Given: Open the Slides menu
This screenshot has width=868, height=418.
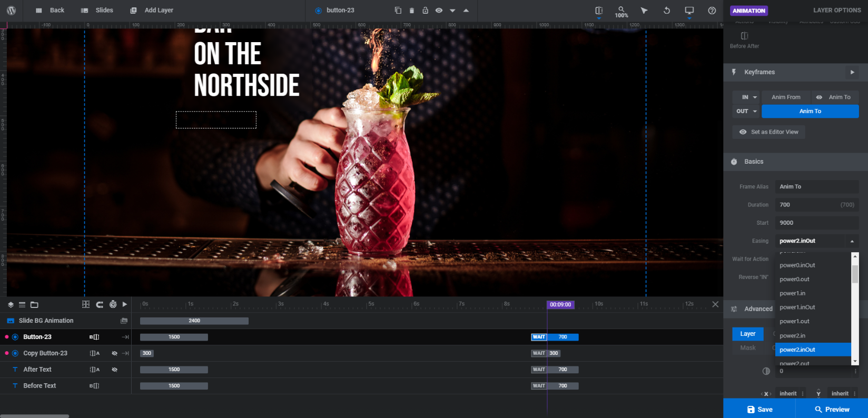Looking at the screenshot, I should pos(97,10).
